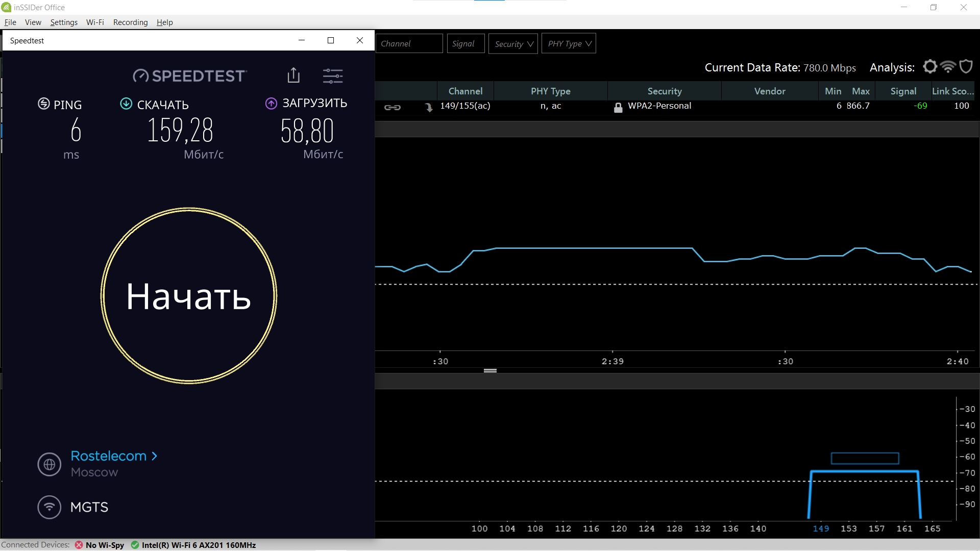Start the speed test with Начать button
980x551 pixels.
point(189,295)
